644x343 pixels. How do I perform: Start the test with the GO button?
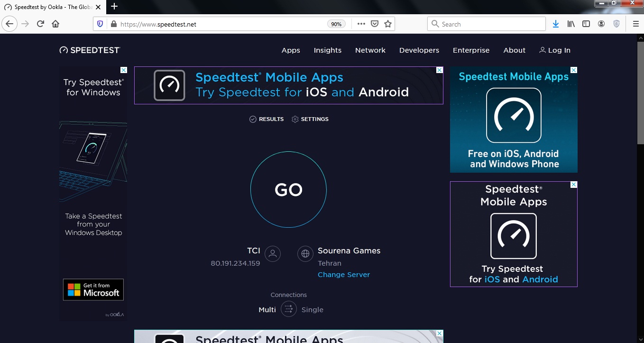click(288, 190)
